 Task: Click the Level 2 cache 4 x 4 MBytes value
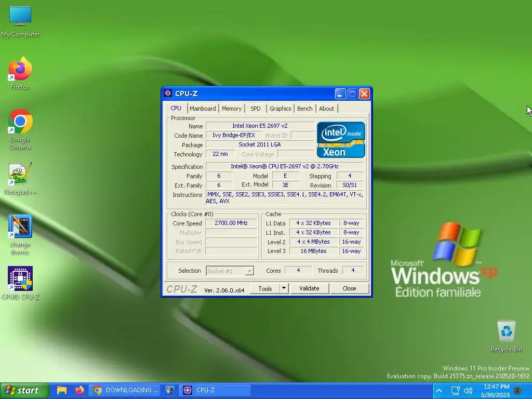[313, 242]
